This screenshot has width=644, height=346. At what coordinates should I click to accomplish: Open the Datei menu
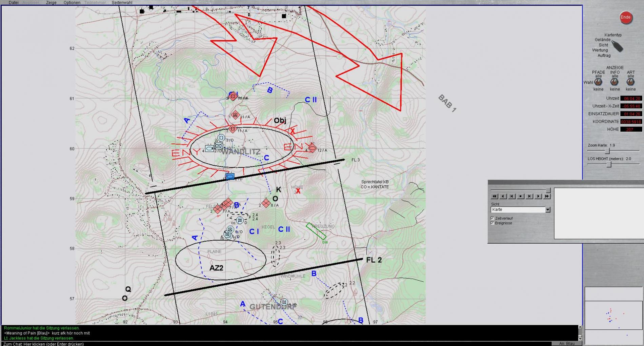tap(14, 3)
